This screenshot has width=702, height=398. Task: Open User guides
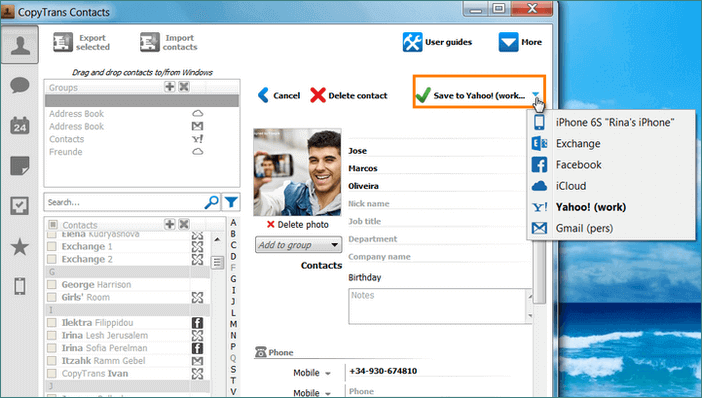(437, 42)
